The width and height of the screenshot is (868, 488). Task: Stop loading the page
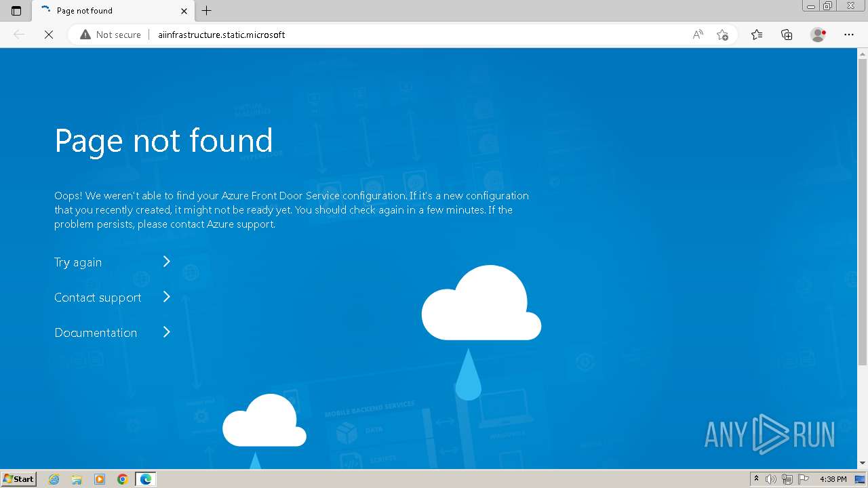pos(49,35)
